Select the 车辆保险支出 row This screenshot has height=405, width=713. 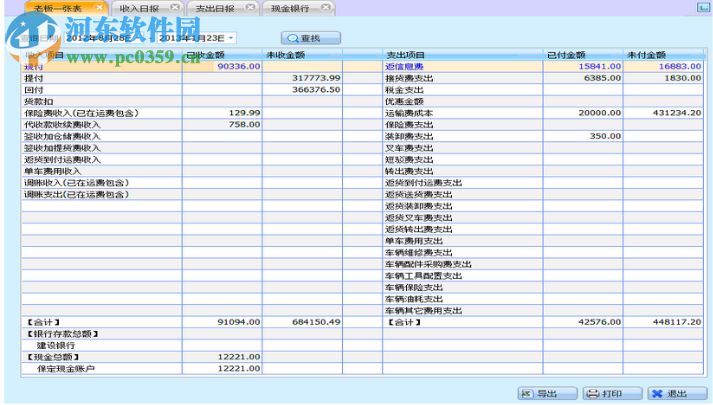pyautogui.click(x=463, y=287)
